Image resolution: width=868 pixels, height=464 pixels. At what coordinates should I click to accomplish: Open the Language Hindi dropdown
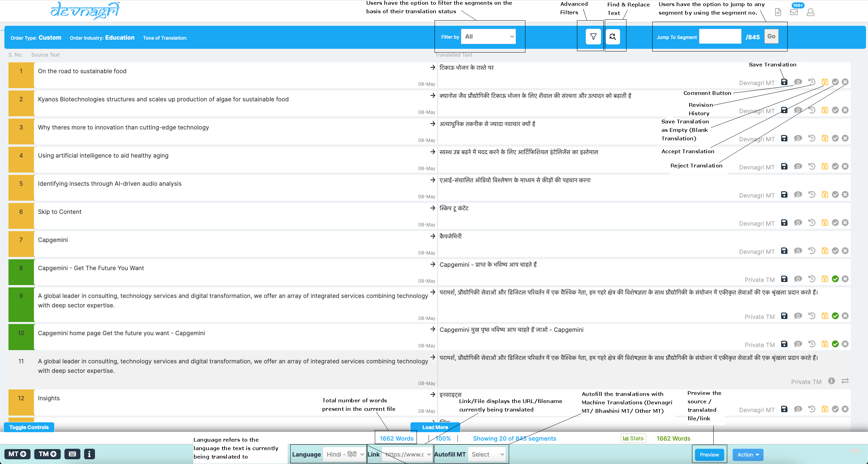click(x=344, y=455)
